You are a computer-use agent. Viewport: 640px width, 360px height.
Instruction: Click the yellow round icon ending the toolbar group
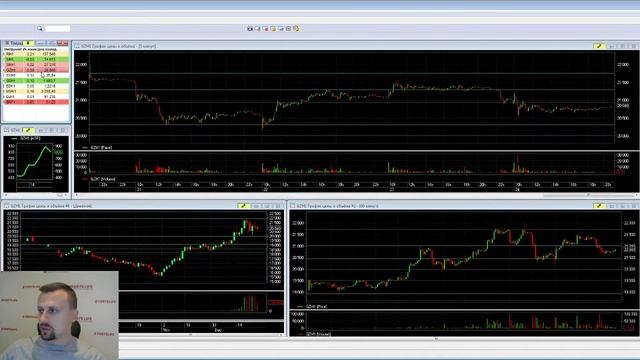click(296, 29)
